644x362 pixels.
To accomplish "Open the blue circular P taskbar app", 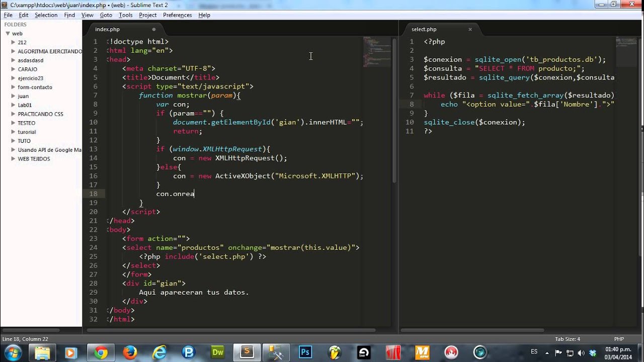I will (x=188, y=352).
